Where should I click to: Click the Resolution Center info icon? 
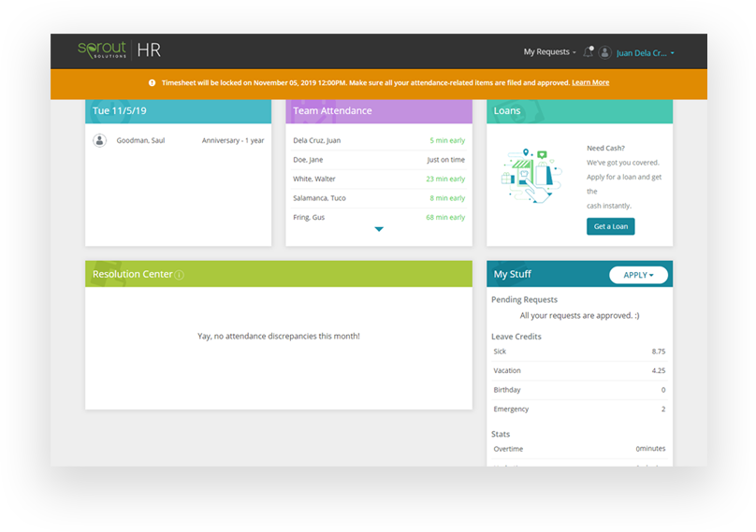coord(179,275)
